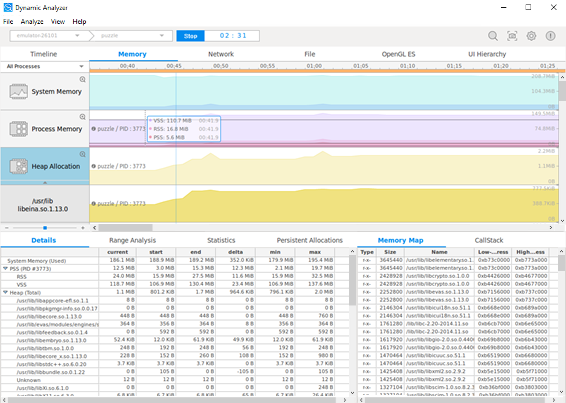Click the Stop tracing button

(191, 36)
